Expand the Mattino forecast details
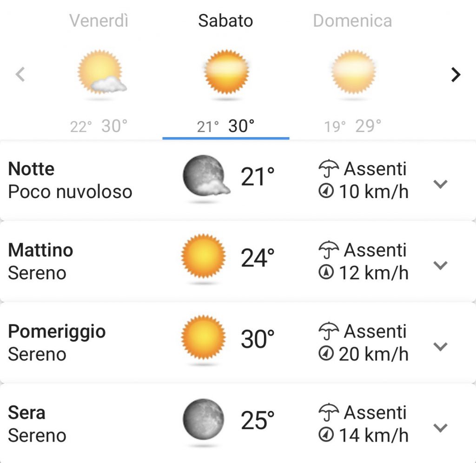 (440, 265)
